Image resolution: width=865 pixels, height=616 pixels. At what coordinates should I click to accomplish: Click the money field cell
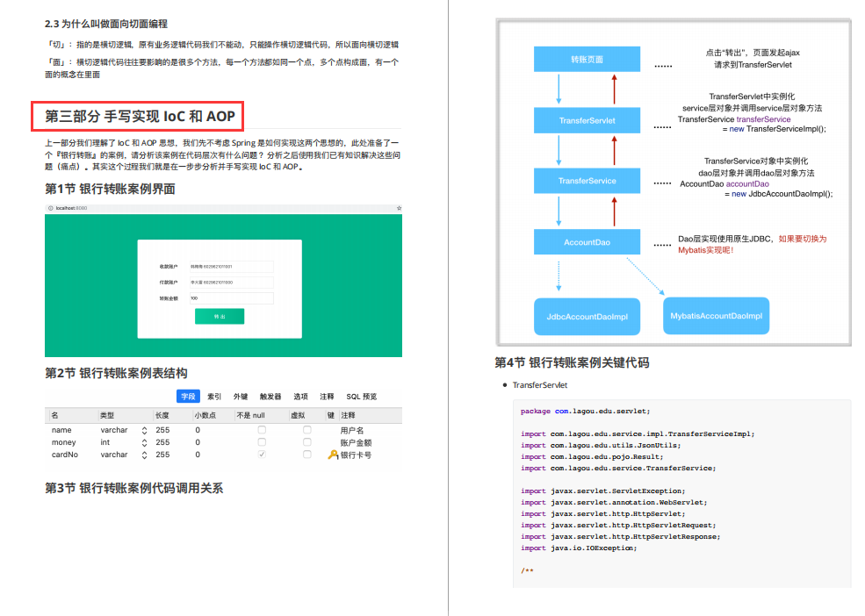click(63, 442)
